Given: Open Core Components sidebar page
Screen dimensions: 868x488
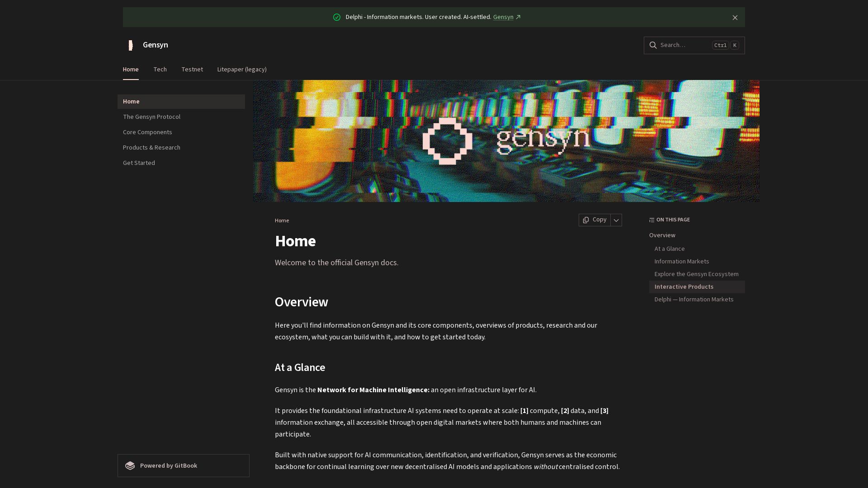Looking at the screenshot, I should click(181, 132).
